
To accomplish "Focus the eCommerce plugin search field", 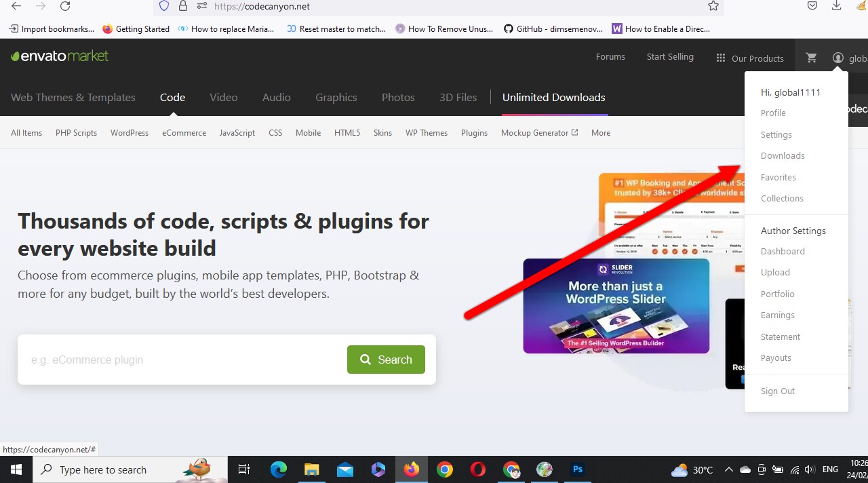I will point(183,360).
